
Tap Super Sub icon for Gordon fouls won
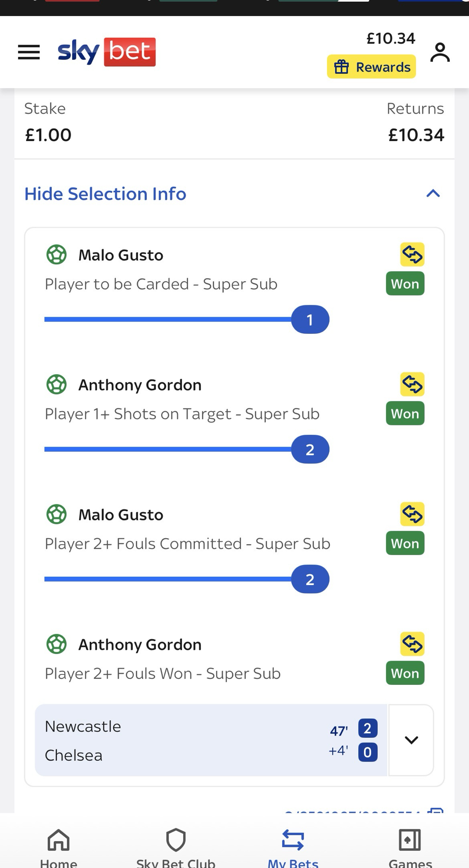click(412, 644)
